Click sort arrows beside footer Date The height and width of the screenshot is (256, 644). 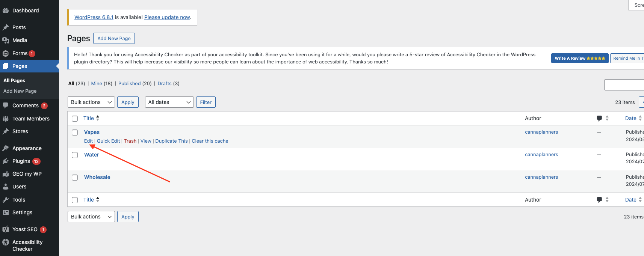point(640,200)
